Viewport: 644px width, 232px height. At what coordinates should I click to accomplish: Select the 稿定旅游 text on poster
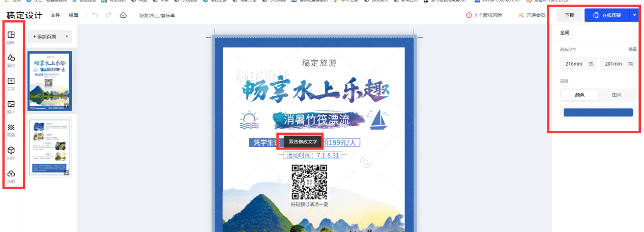pos(319,63)
